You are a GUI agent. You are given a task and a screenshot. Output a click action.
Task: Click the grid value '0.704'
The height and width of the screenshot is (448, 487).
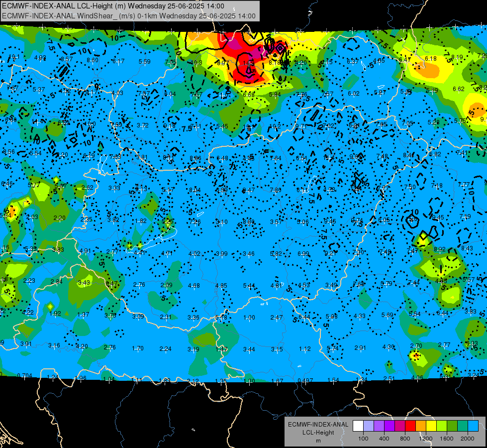[24, 375]
